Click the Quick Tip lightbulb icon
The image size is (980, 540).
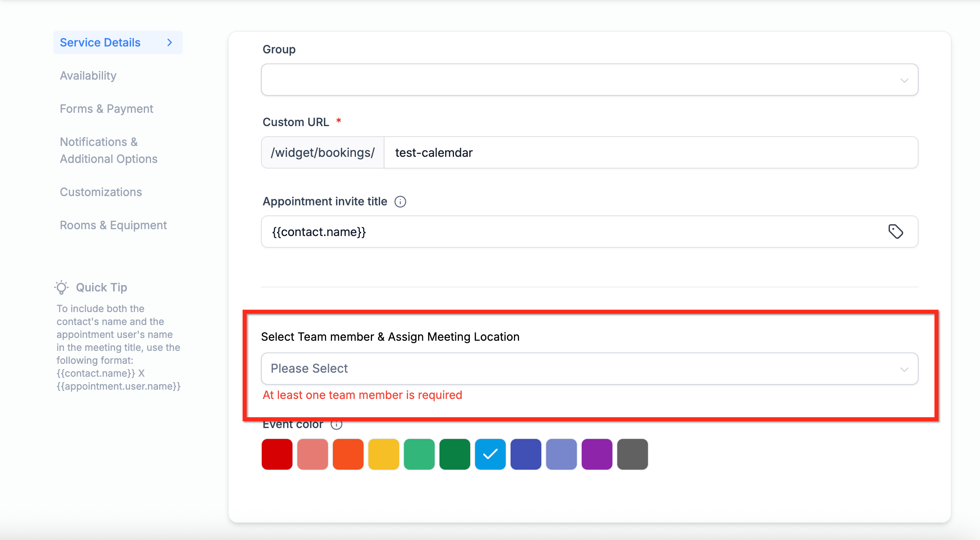[61, 287]
